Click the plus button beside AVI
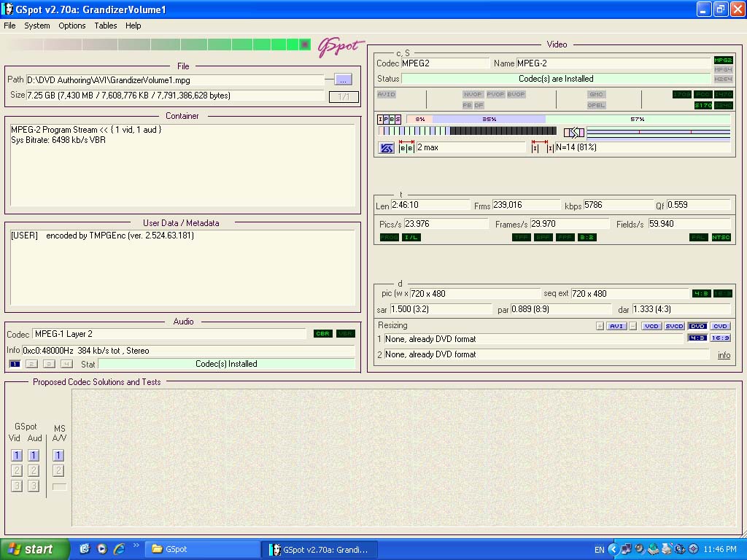 [600, 326]
